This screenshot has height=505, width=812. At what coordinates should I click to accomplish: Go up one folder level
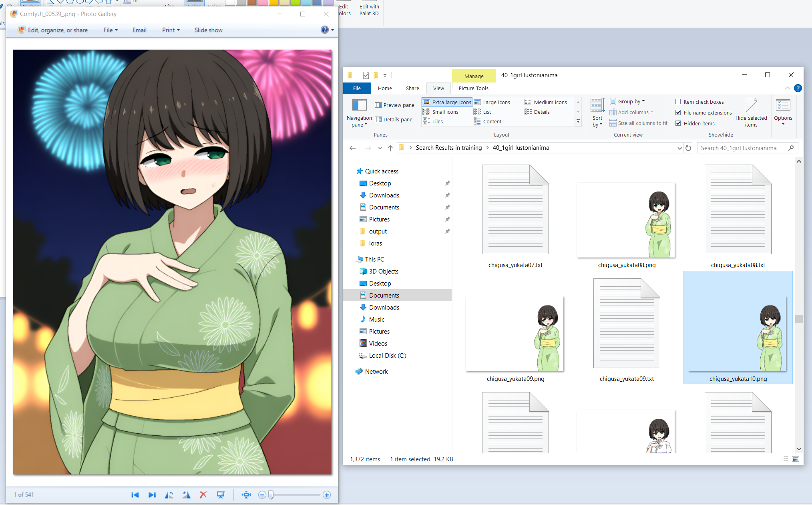click(x=390, y=148)
